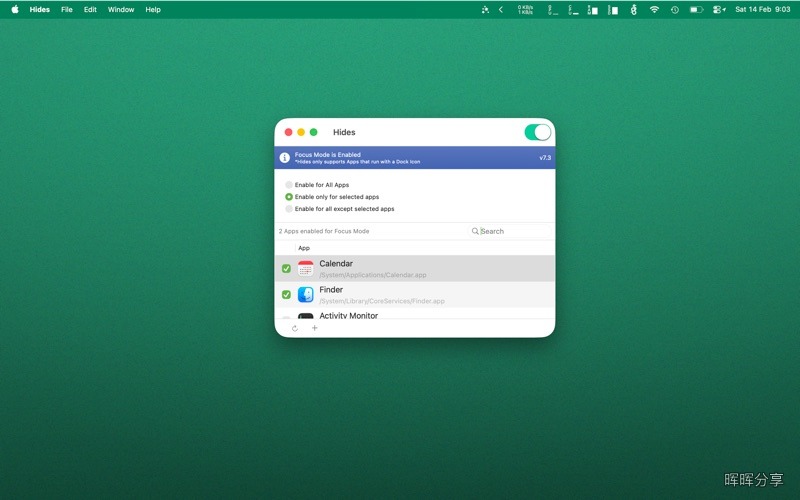Select Enable for All Apps option

(289, 185)
